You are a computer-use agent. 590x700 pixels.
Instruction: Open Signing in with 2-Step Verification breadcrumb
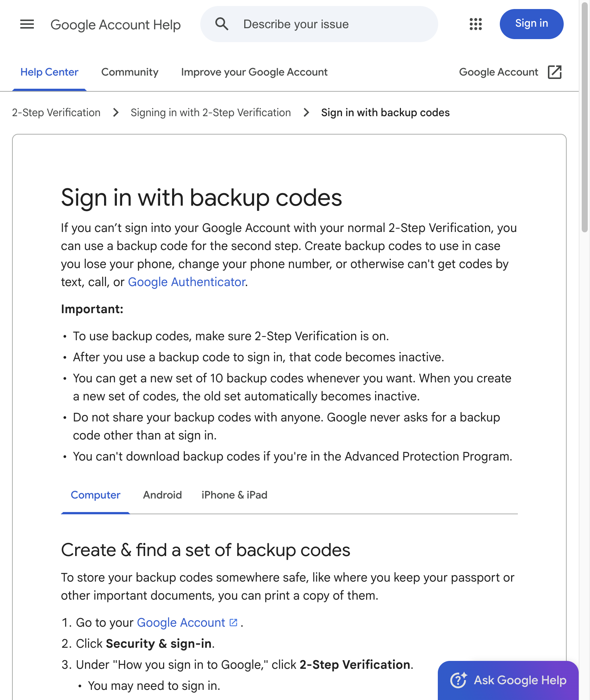click(x=210, y=113)
